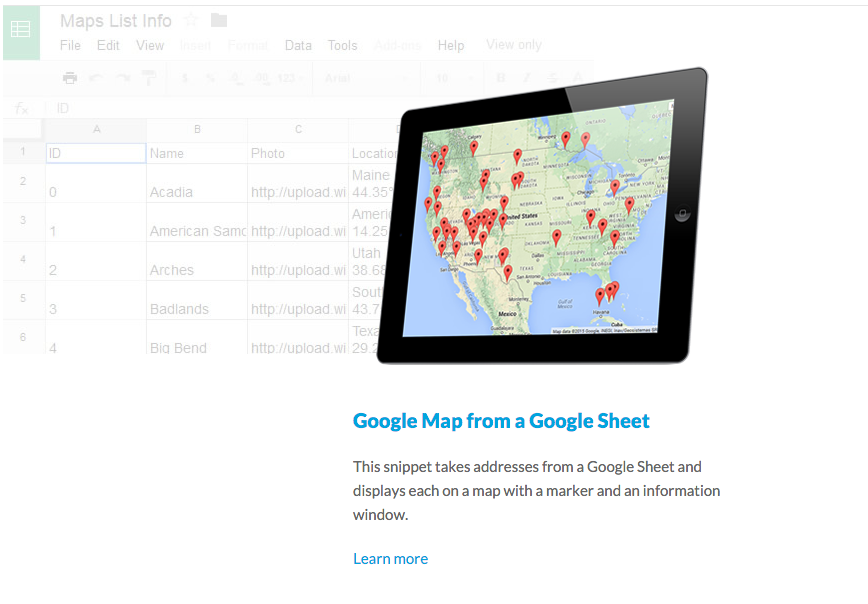Image resolution: width=868 pixels, height=604 pixels.
Task: Open the Tools menu
Action: (x=342, y=45)
